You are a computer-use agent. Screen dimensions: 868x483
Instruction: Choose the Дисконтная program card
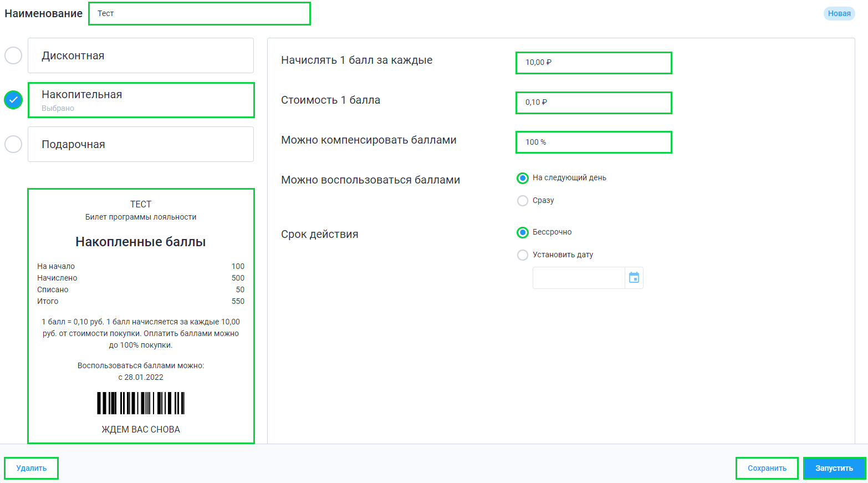[141, 55]
